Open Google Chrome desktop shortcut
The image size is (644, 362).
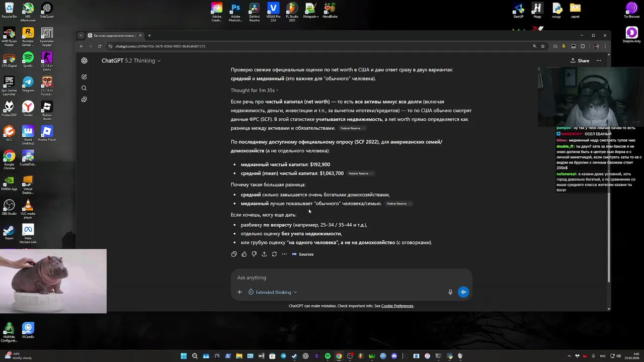click(x=9, y=159)
